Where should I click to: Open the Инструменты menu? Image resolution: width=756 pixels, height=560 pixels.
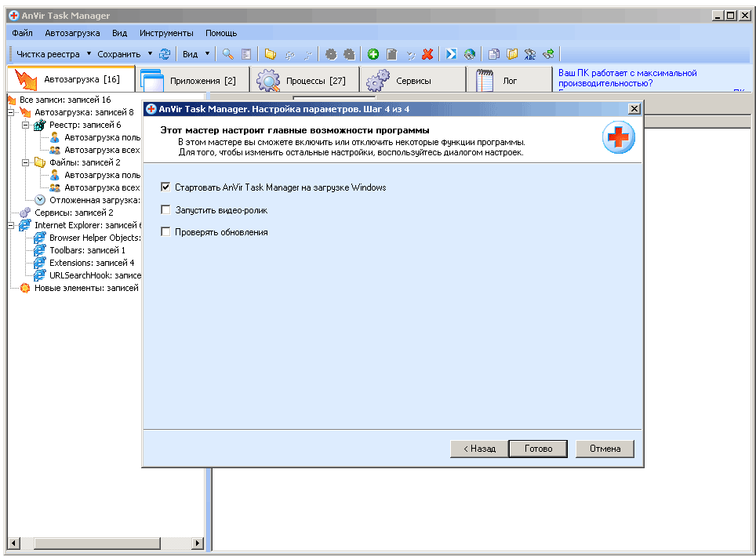point(166,34)
